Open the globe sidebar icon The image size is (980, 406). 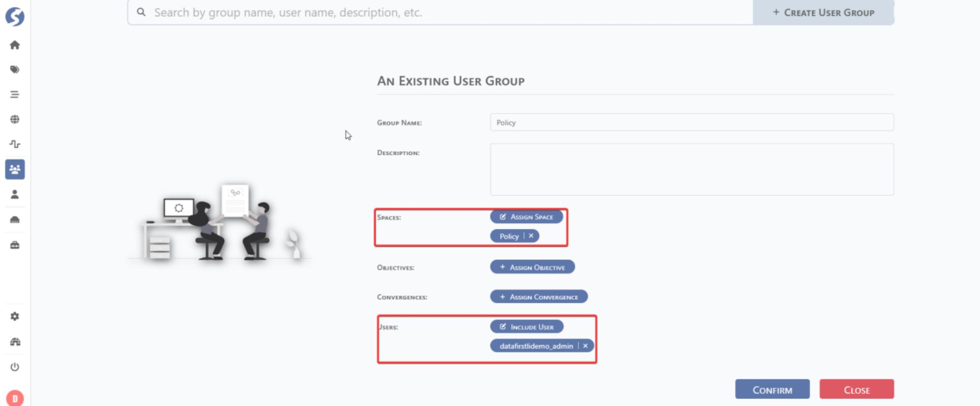[x=15, y=119]
